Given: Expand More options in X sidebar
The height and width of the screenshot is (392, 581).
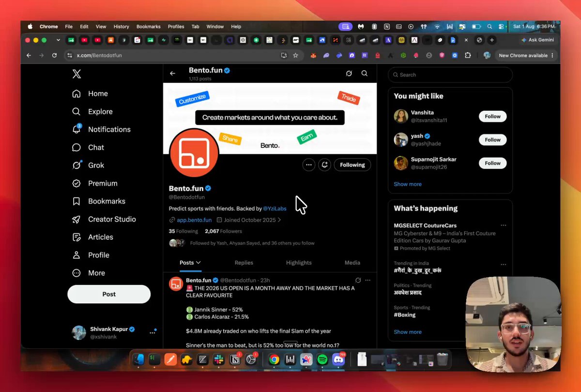Looking at the screenshot, I should point(89,273).
